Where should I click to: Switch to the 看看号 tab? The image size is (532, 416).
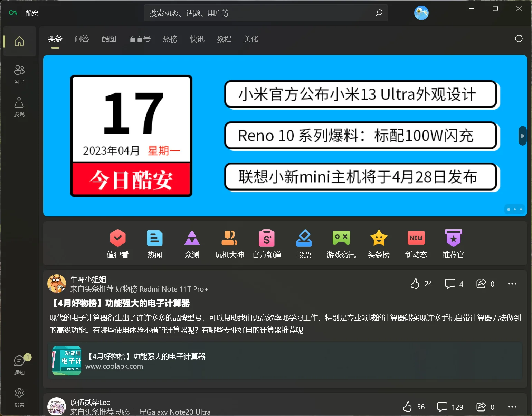[140, 39]
